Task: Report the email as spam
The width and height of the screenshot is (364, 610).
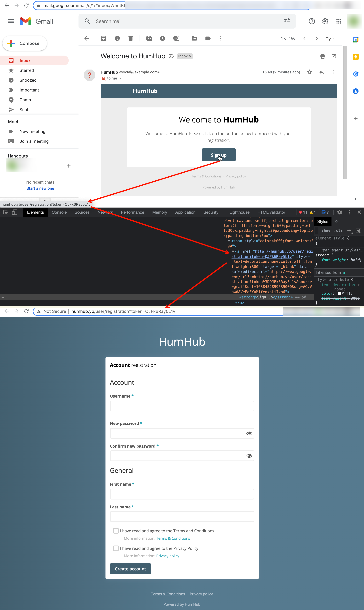Action: click(x=117, y=39)
